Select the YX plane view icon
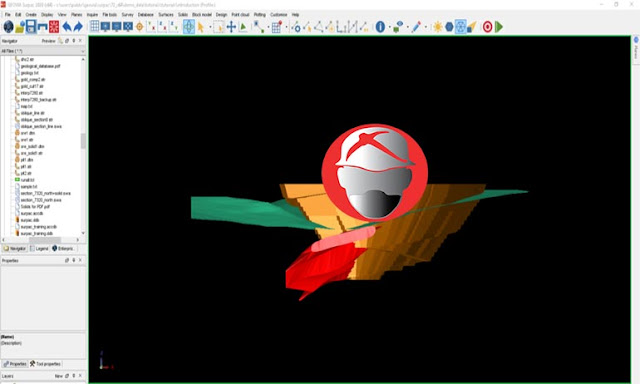The width and height of the screenshot is (640, 384). pos(151,27)
